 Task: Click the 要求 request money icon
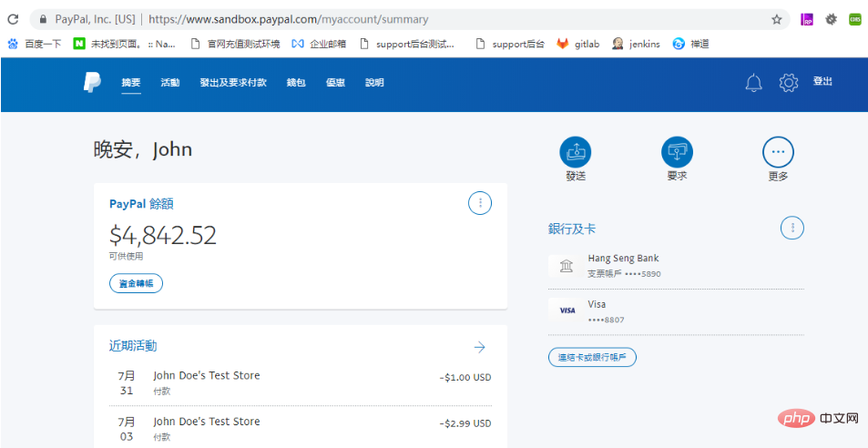point(677,152)
